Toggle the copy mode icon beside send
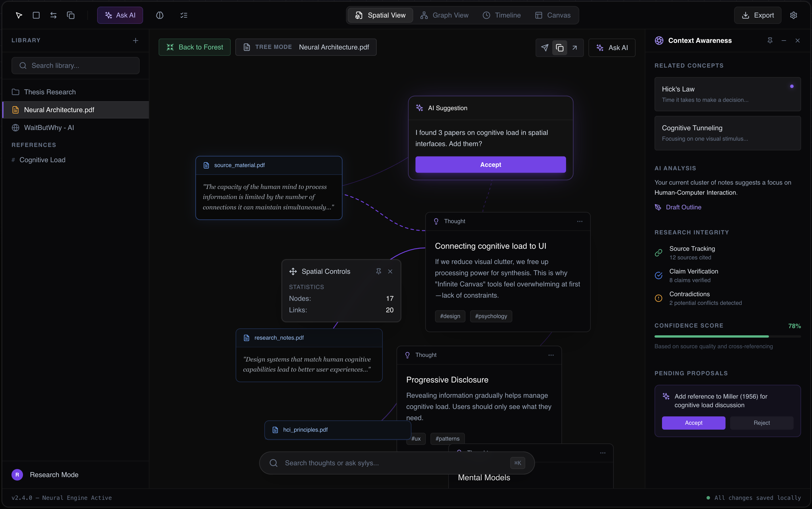 (559, 47)
